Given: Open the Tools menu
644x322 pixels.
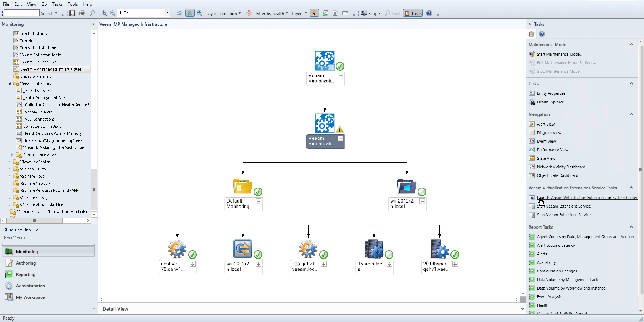Looking at the screenshot, I should click(73, 4).
